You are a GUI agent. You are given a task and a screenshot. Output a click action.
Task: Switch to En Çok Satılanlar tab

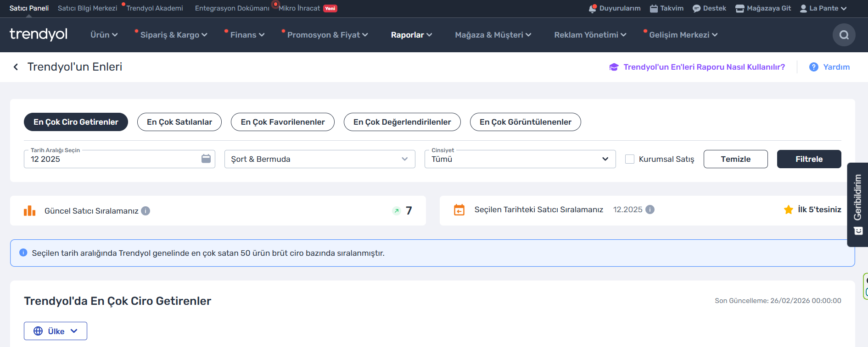tap(179, 122)
